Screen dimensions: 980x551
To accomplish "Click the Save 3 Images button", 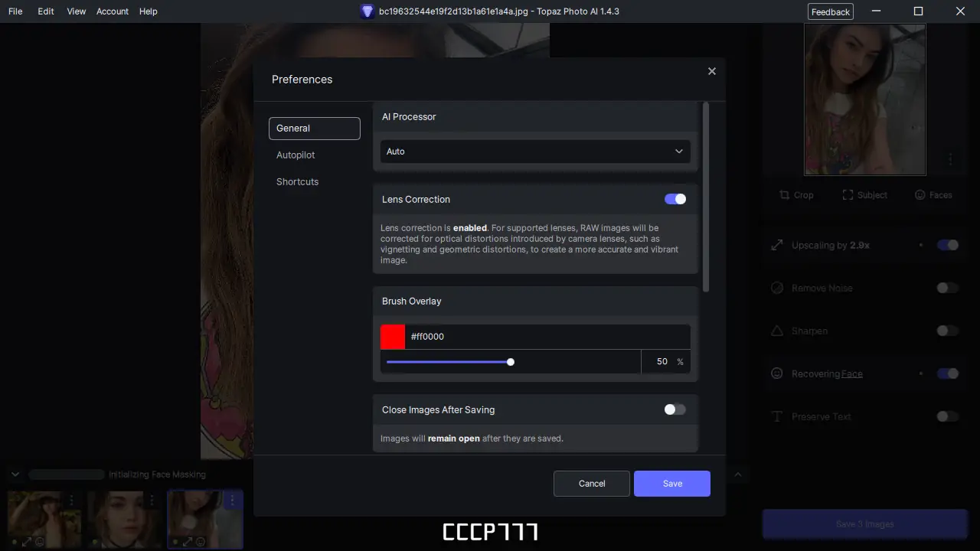I will tap(865, 524).
